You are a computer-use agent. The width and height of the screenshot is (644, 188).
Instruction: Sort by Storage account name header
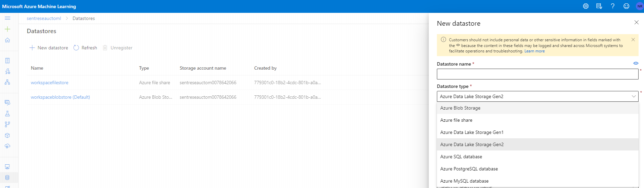coord(203,68)
